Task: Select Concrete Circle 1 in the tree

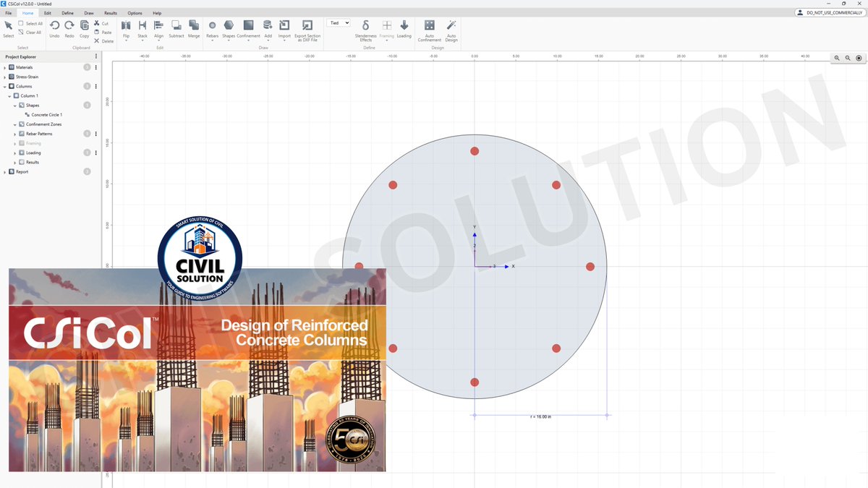Action: (x=47, y=114)
